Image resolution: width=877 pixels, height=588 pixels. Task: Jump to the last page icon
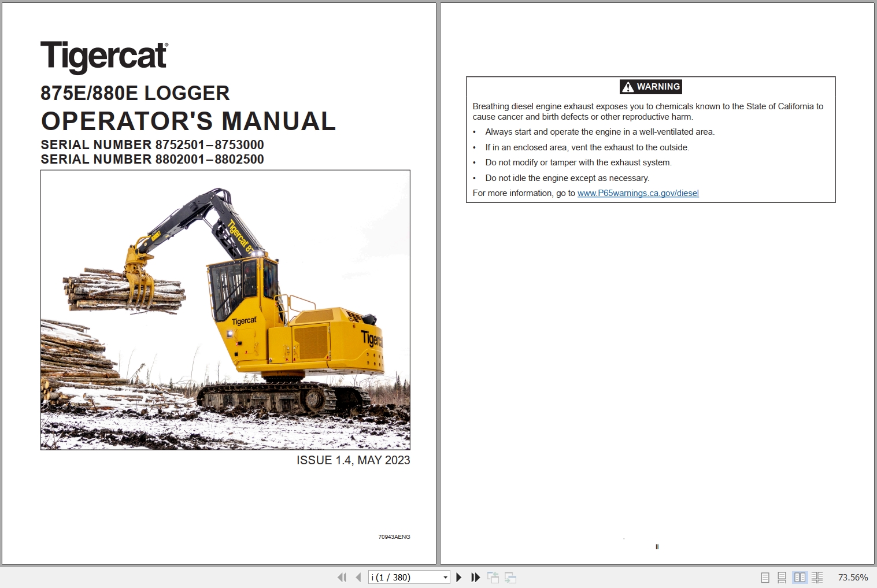[475, 577]
